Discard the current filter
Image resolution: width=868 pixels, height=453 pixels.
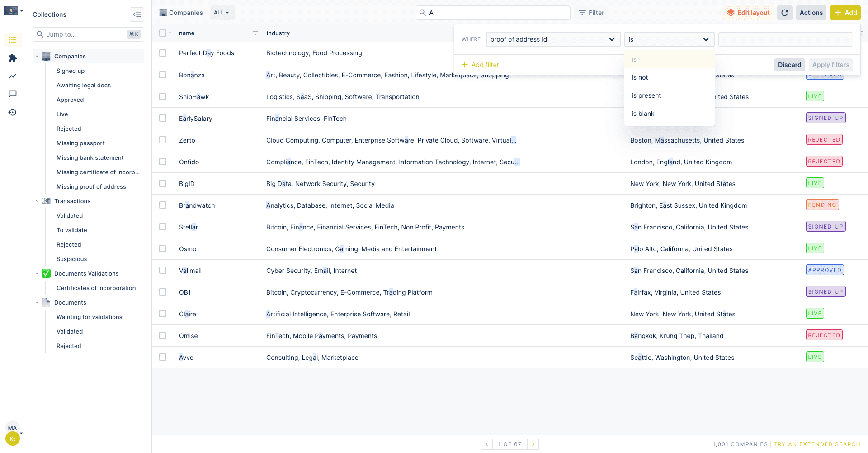(x=789, y=65)
